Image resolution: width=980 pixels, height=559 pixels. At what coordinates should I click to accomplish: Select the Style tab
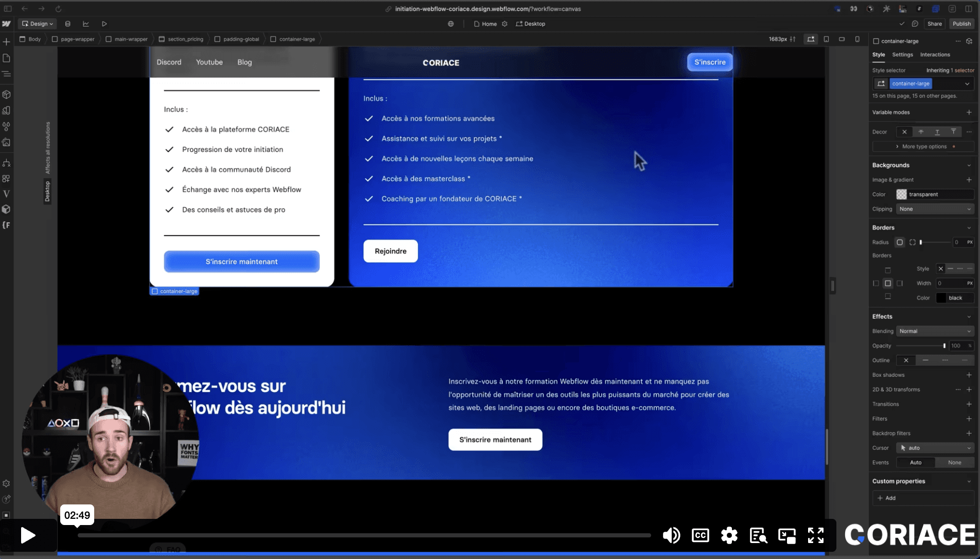pyautogui.click(x=879, y=55)
